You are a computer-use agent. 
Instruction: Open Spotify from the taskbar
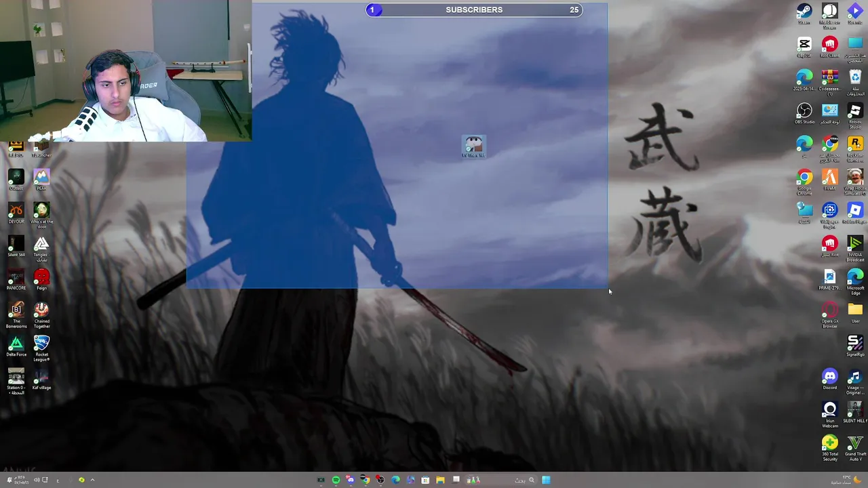(x=336, y=480)
